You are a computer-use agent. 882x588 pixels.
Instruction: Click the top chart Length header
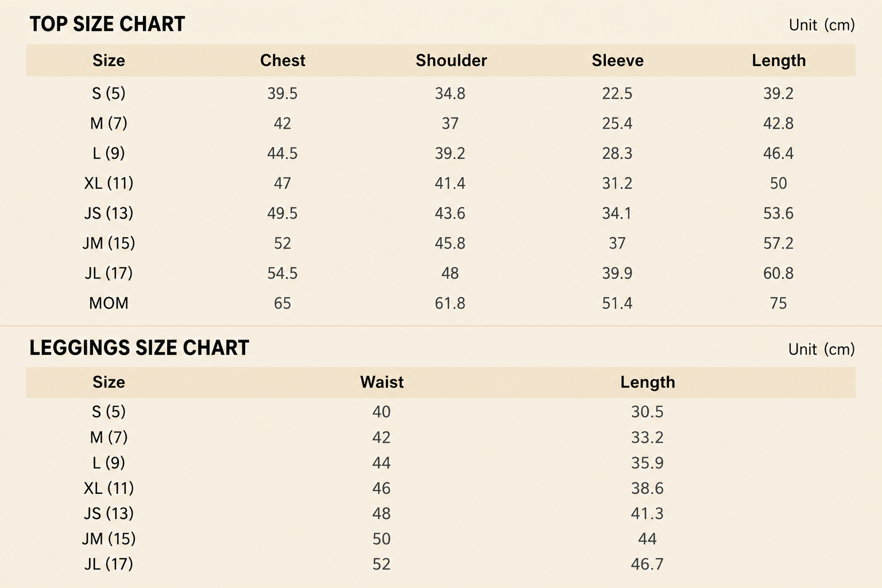point(779,60)
